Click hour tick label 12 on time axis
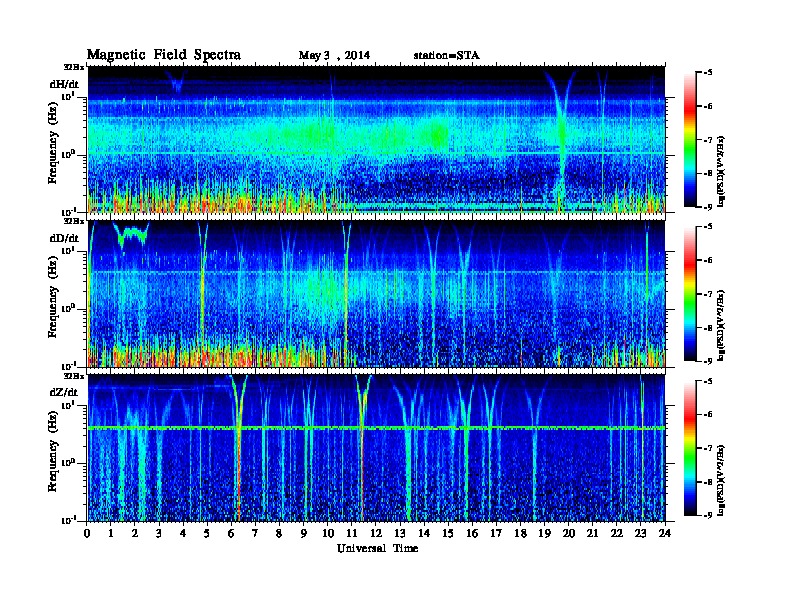 (376, 533)
